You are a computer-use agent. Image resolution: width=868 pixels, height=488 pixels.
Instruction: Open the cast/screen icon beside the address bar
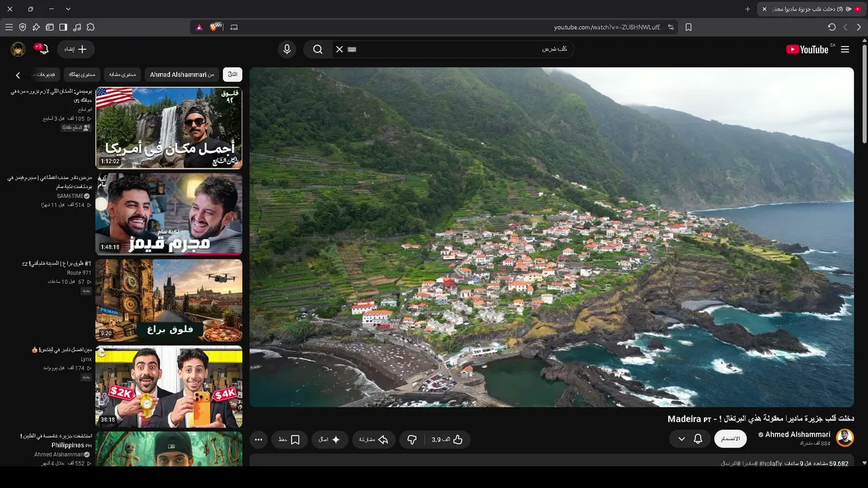[234, 27]
